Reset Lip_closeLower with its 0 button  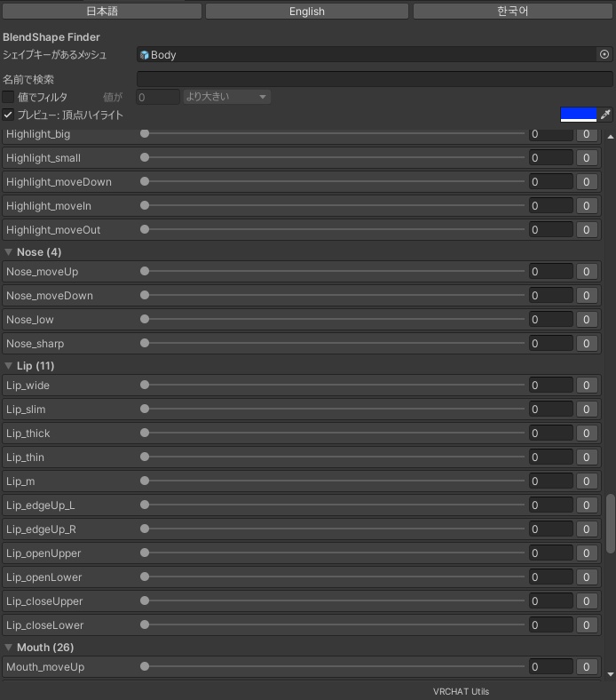[587, 625]
